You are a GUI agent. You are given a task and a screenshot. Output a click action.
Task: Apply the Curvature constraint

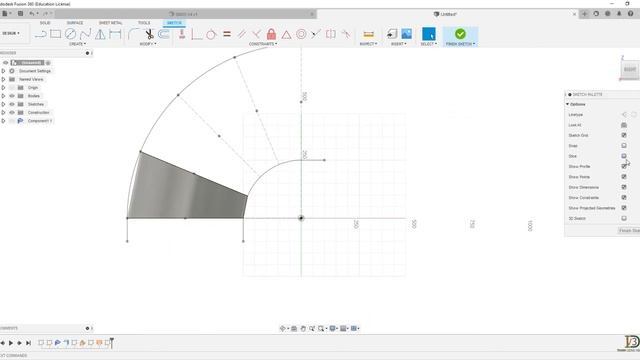pyautogui.click(x=346, y=34)
